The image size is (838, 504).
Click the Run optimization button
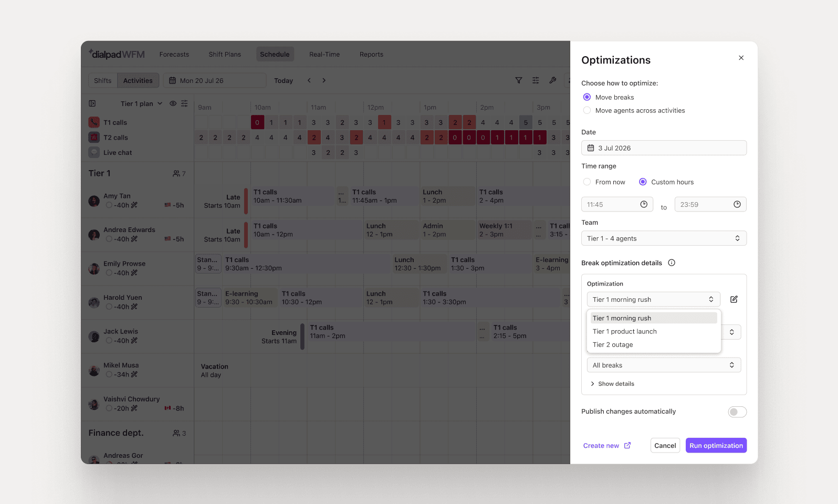716,445
